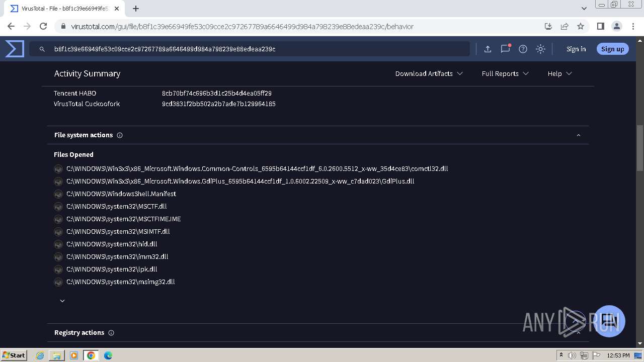
Task: Click the Sign up button
Action: click(x=612, y=49)
